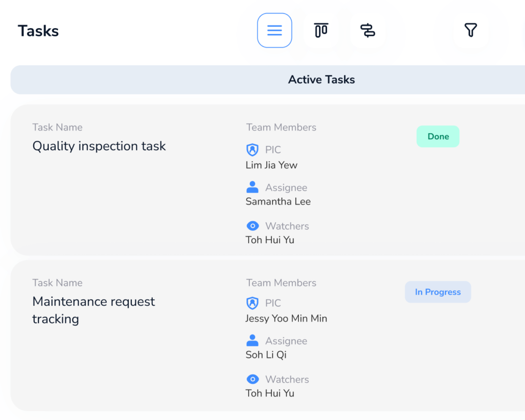Click PIC shield icon above Jessy Yoo Min Min

point(252,303)
